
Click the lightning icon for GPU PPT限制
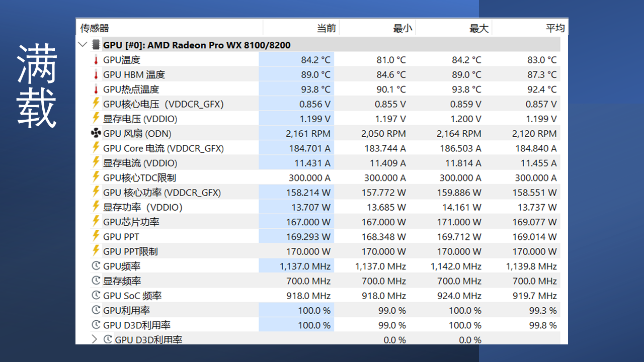click(96, 251)
